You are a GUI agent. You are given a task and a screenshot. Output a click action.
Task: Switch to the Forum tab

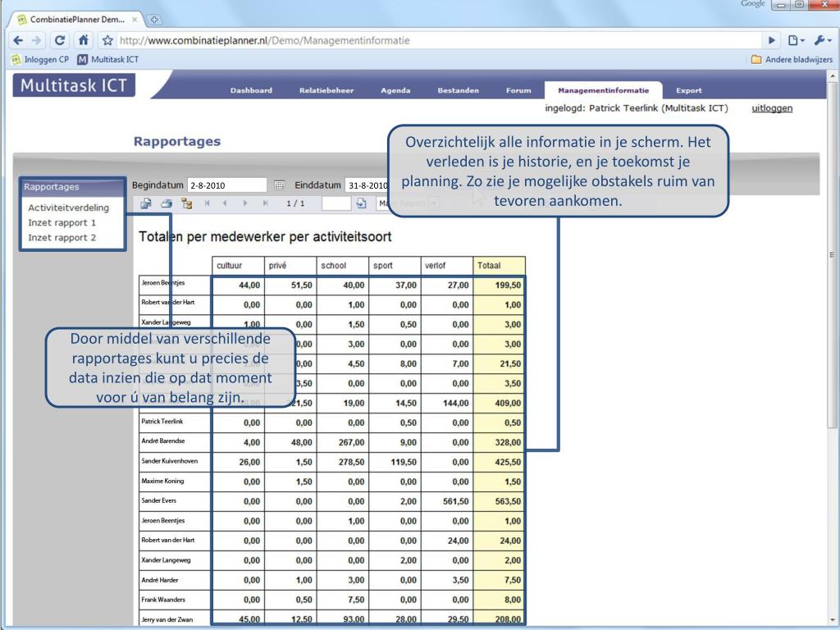(518, 90)
